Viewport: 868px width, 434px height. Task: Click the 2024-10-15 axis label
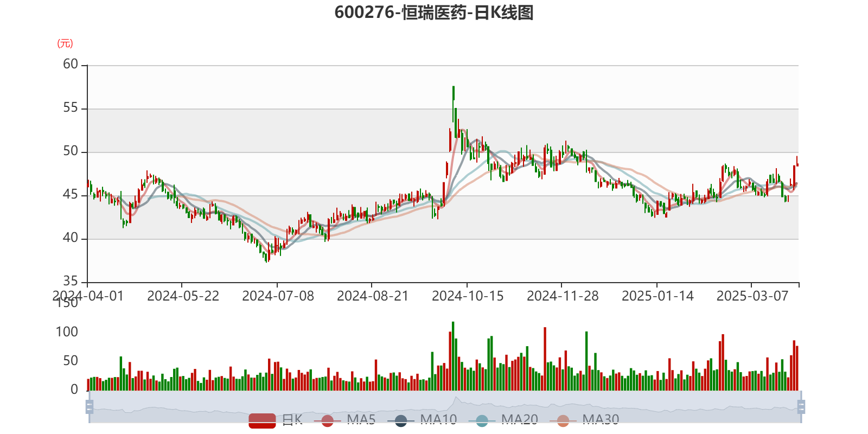tap(468, 296)
